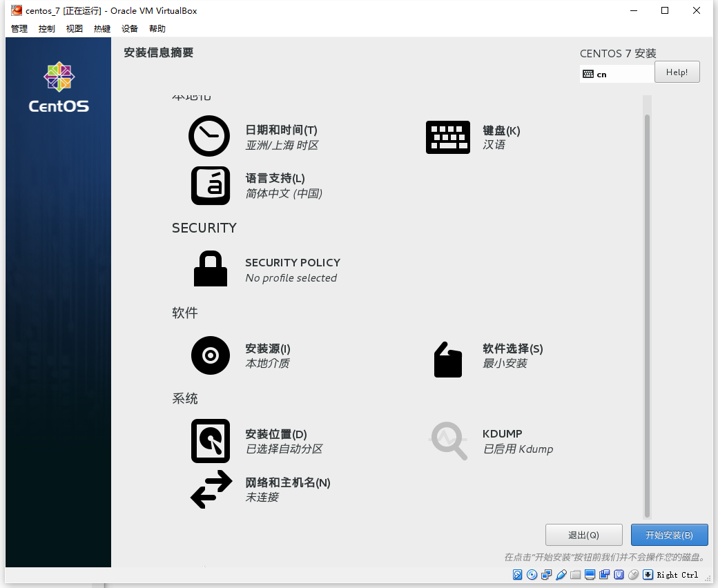Open the 语言支持 language icon
This screenshot has width=718, height=588.
[x=211, y=186]
